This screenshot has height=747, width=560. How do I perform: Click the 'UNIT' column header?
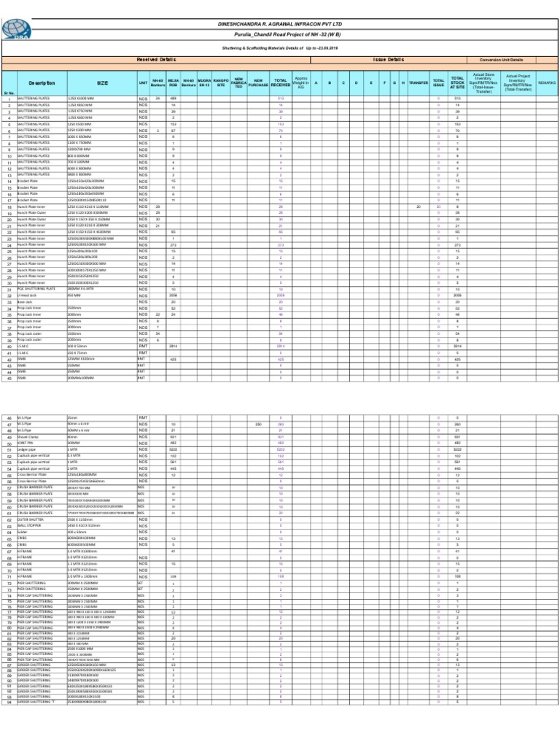click(143, 83)
